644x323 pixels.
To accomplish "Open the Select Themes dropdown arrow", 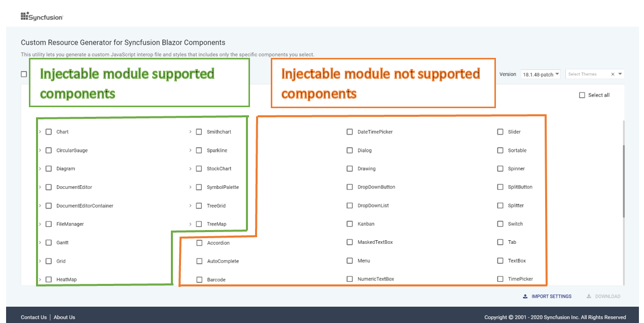I will click(620, 74).
